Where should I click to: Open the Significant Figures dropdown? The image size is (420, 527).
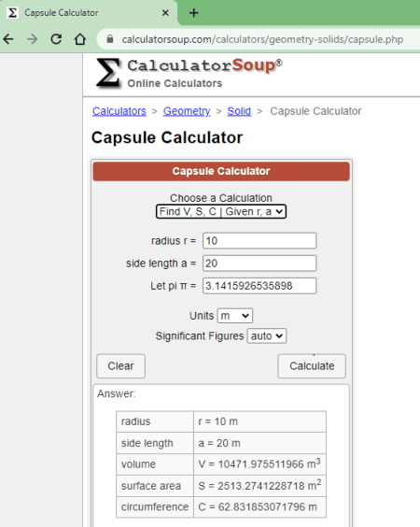(267, 335)
